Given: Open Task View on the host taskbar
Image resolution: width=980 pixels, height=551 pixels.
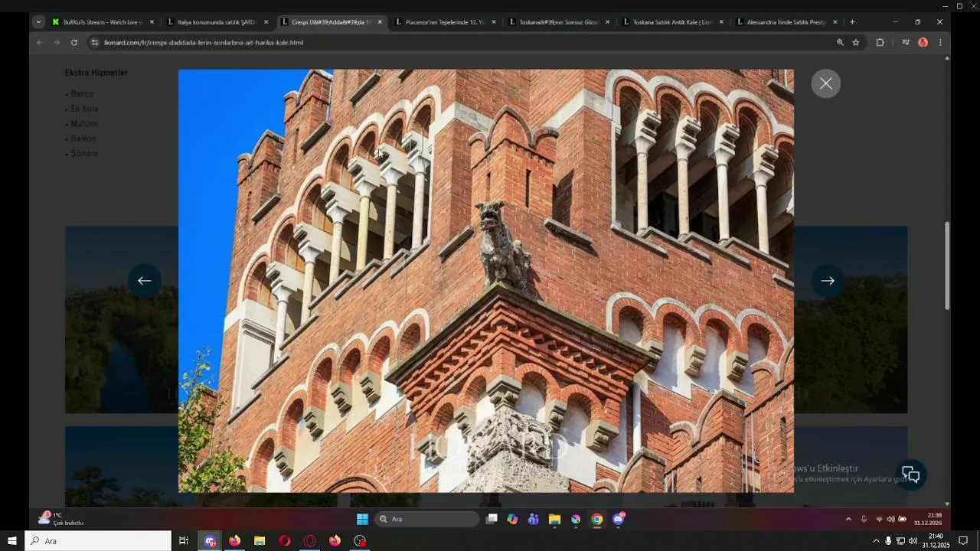Looking at the screenshot, I should pyautogui.click(x=184, y=541).
